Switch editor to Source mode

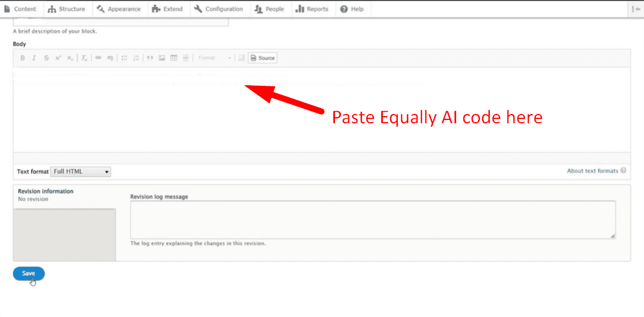263,58
